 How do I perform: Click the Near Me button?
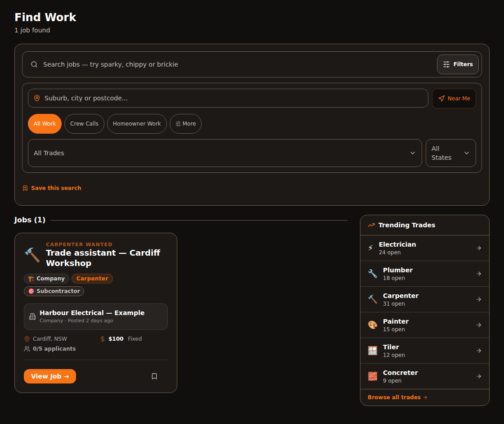tap(454, 99)
